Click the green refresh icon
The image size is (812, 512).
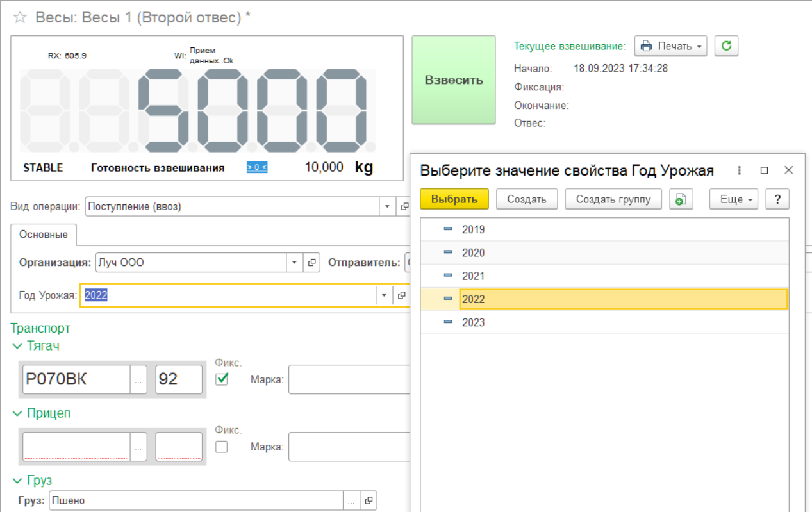click(726, 46)
